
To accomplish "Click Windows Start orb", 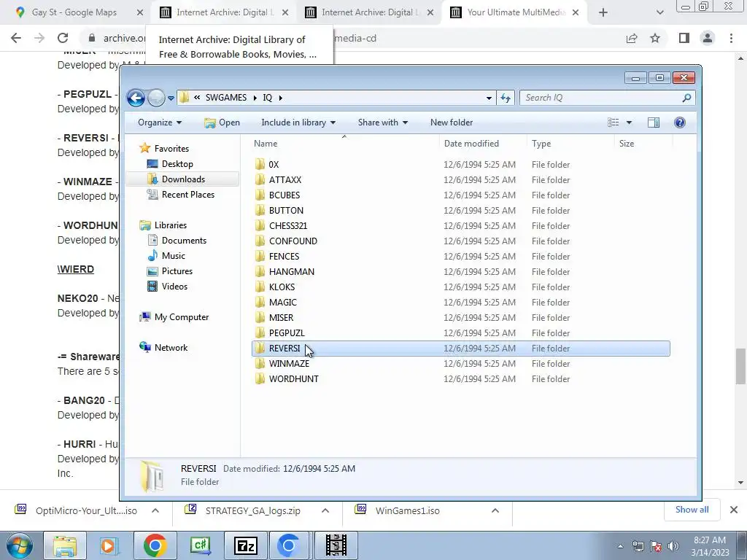I will tap(20, 545).
